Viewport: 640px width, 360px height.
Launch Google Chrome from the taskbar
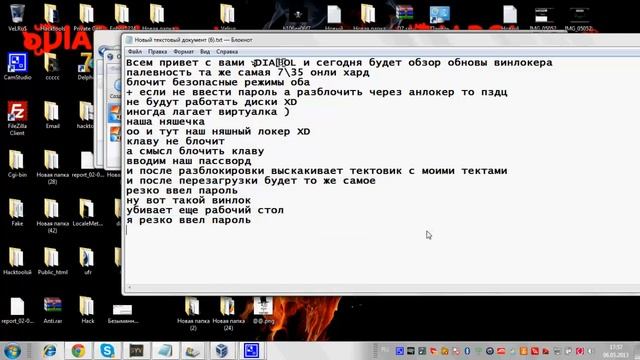(x=78, y=351)
